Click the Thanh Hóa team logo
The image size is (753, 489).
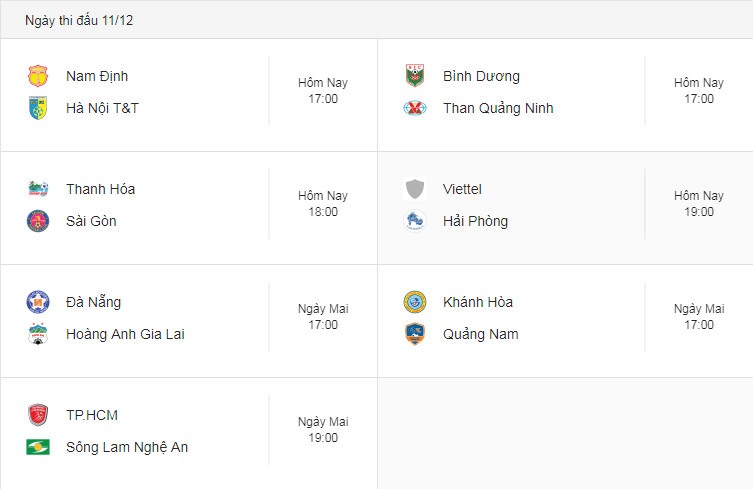click(x=38, y=189)
